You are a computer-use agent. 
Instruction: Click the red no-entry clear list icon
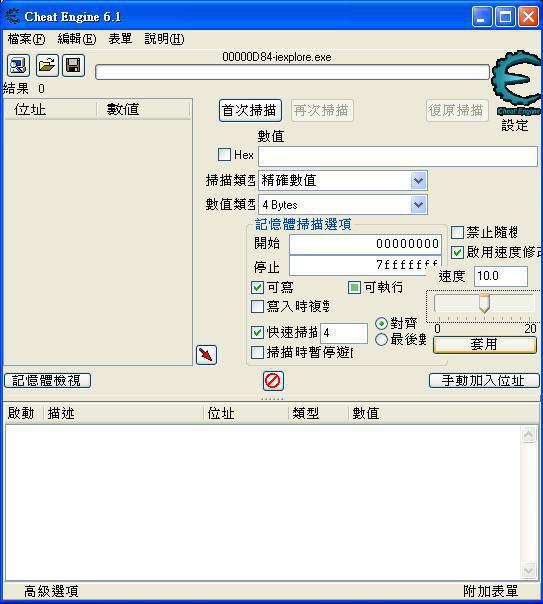[273, 381]
